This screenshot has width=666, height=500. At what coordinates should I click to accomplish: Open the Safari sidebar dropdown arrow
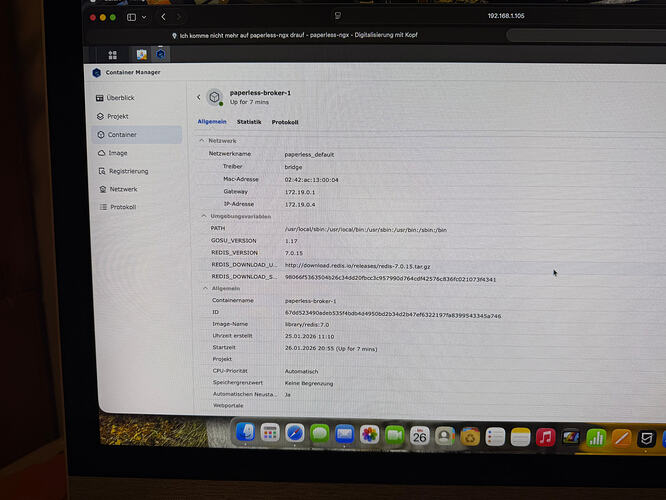(x=144, y=17)
